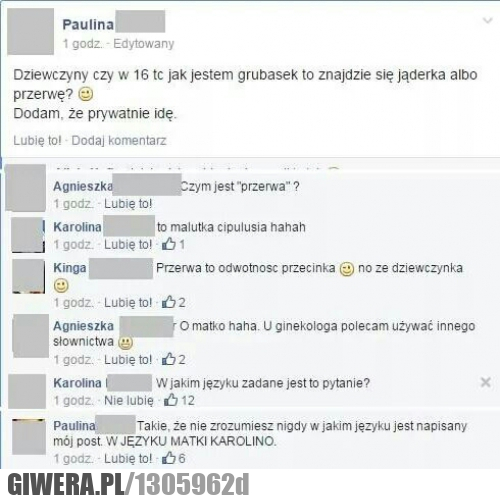Like Kinga's comment via Lubię to!
Screen dimensions: 500x500
(x=128, y=302)
